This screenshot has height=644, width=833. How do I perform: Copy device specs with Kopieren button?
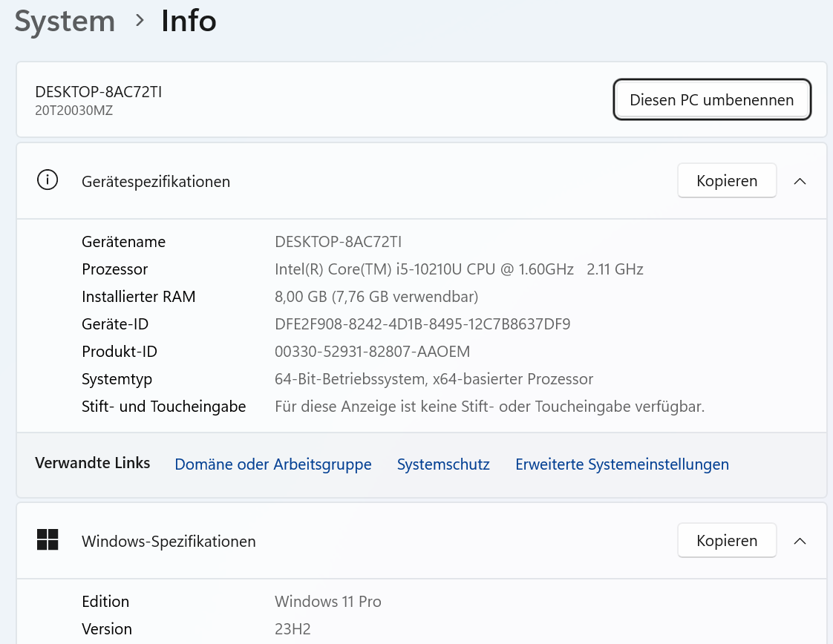726,181
